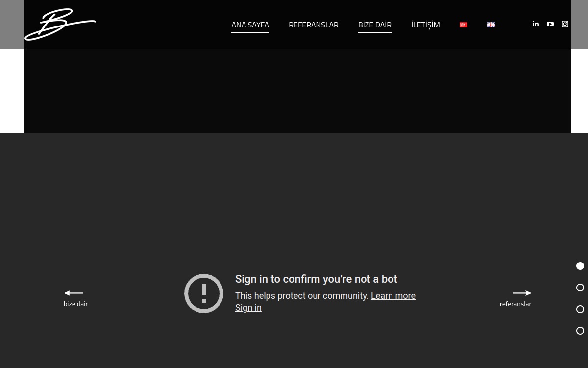Click the right arrow above referanslar
This screenshot has height=368, width=588.
[522, 293]
